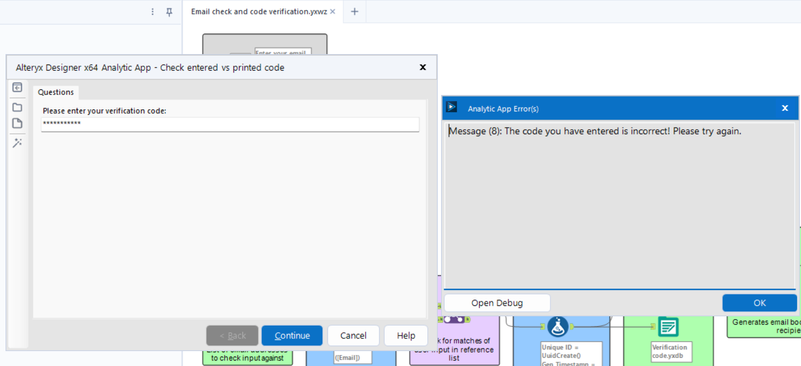Viewport: 801px width, 366px height.
Task: Click the Open Debug button
Action: [x=497, y=303]
